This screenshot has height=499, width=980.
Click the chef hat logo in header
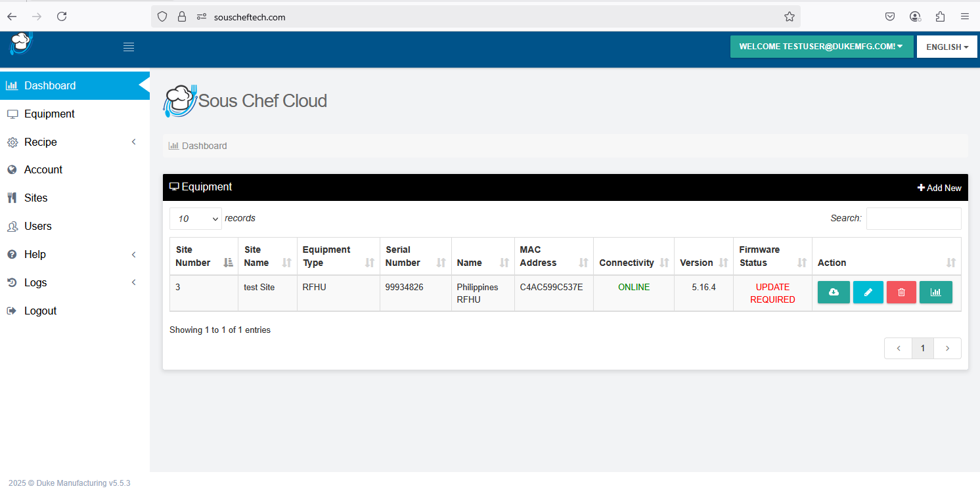(x=21, y=43)
